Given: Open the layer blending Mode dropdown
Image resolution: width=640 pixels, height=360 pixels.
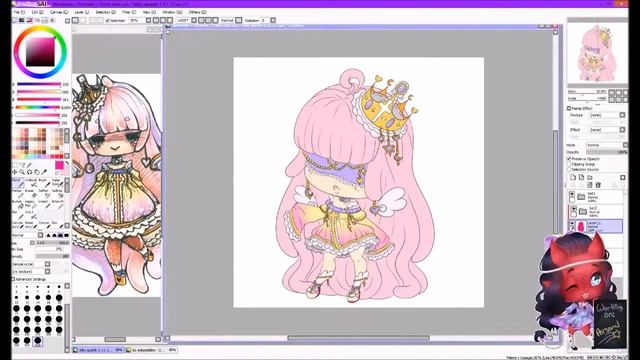Looking at the screenshot, I should tap(625, 145).
